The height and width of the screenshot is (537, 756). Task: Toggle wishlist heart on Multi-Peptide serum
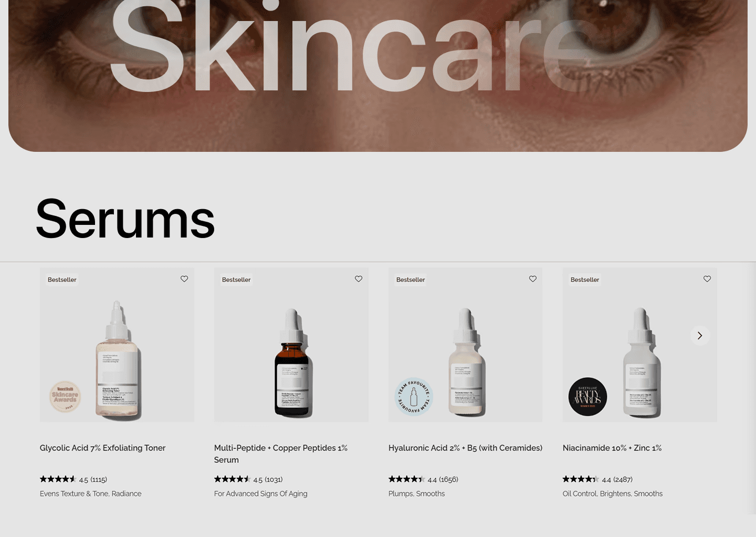(359, 279)
